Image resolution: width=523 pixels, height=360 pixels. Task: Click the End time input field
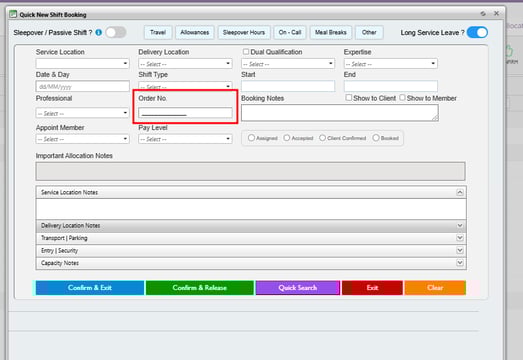pos(391,86)
